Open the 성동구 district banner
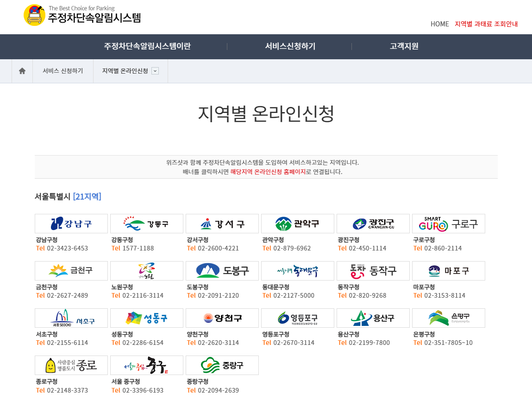This screenshot has width=532, height=406. [x=147, y=318]
